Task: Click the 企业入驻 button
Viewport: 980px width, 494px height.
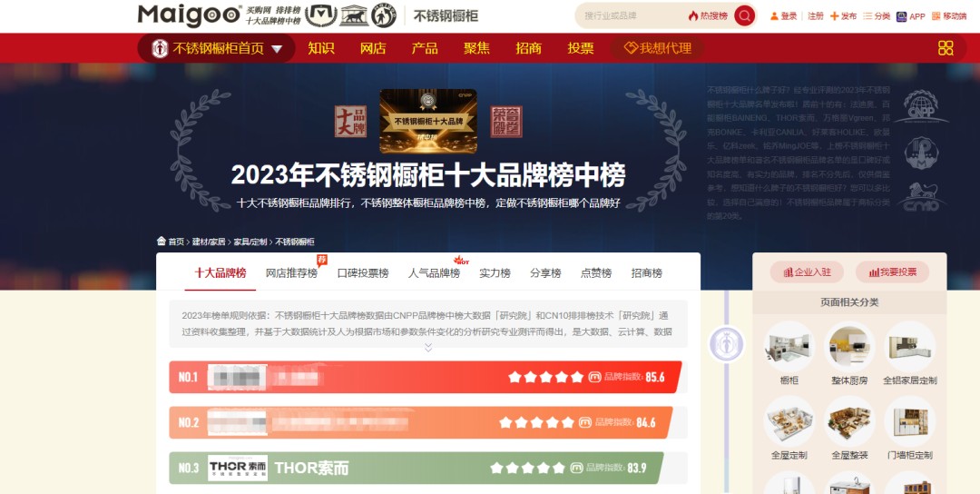Action: (807, 272)
